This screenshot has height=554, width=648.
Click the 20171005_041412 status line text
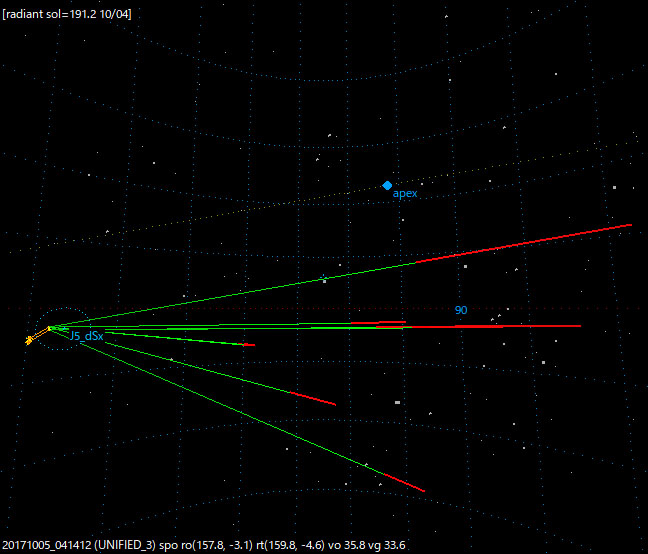[x=204, y=545]
